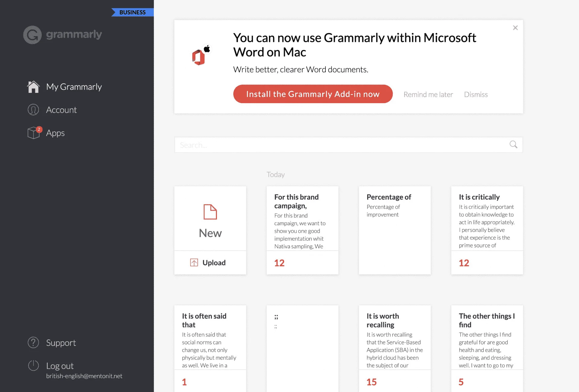Click Install the Grammarly Add-in now
Image resolution: width=579 pixels, height=392 pixels.
(313, 94)
